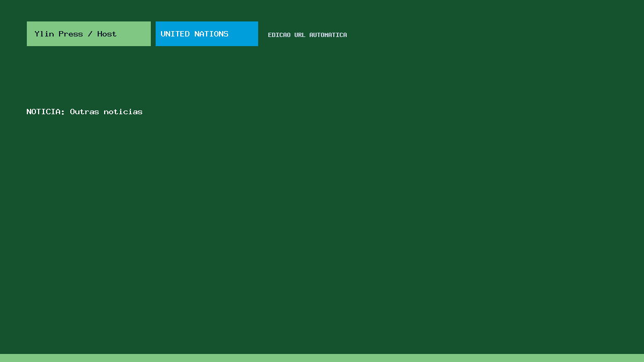Image resolution: width=644 pixels, height=362 pixels.
Task: Click the word Host in green box
Action: 107,34
